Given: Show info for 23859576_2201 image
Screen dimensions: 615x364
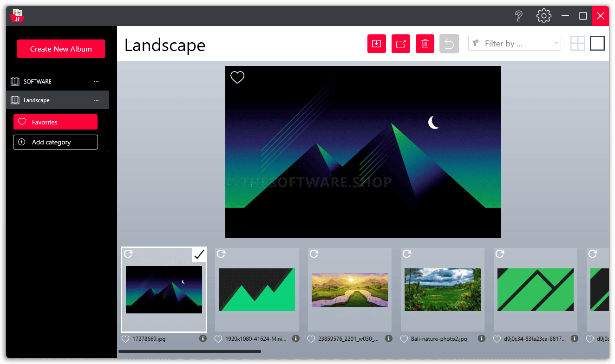Looking at the screenshot, I should (389, 338).
